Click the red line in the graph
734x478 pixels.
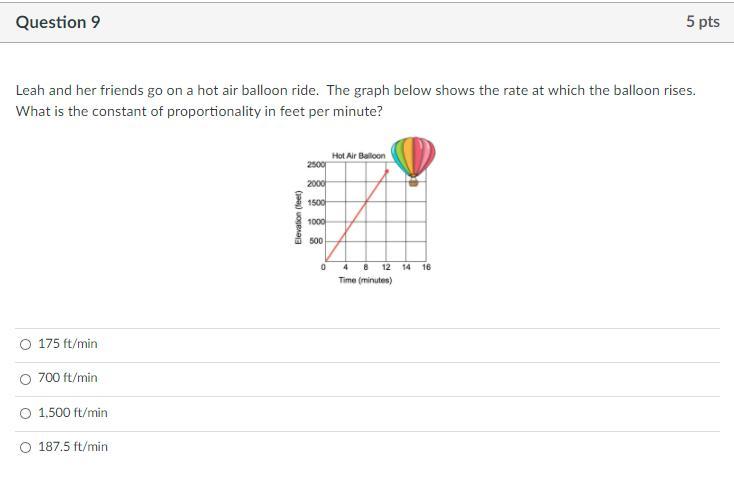pos(356,216)
